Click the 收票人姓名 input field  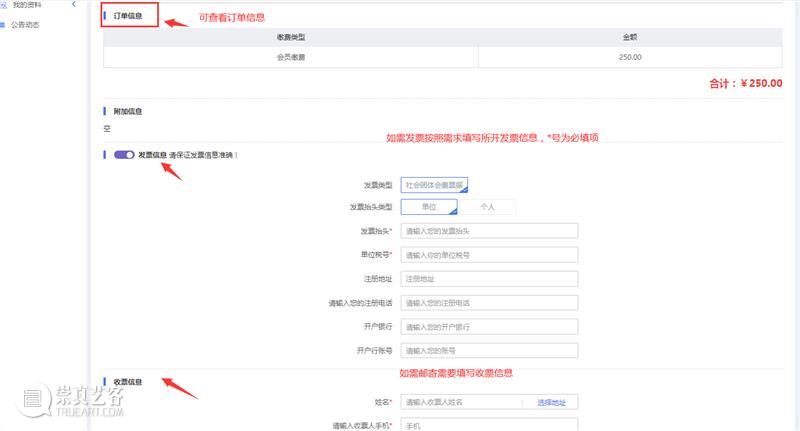pyautogui.click(x=461, y=402)
